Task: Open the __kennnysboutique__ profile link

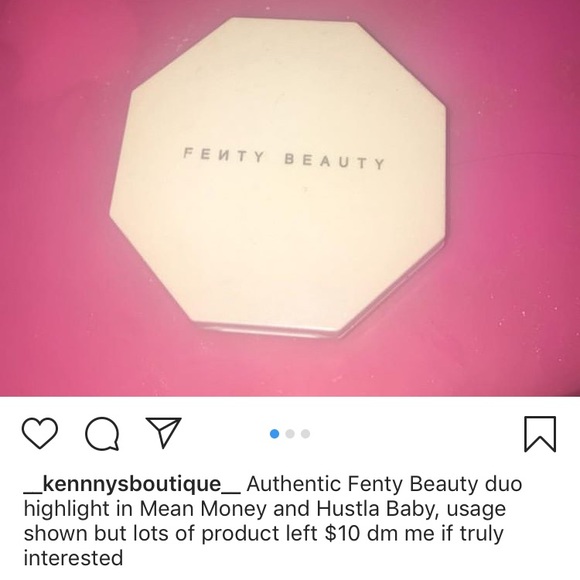Action: (132, 485)
